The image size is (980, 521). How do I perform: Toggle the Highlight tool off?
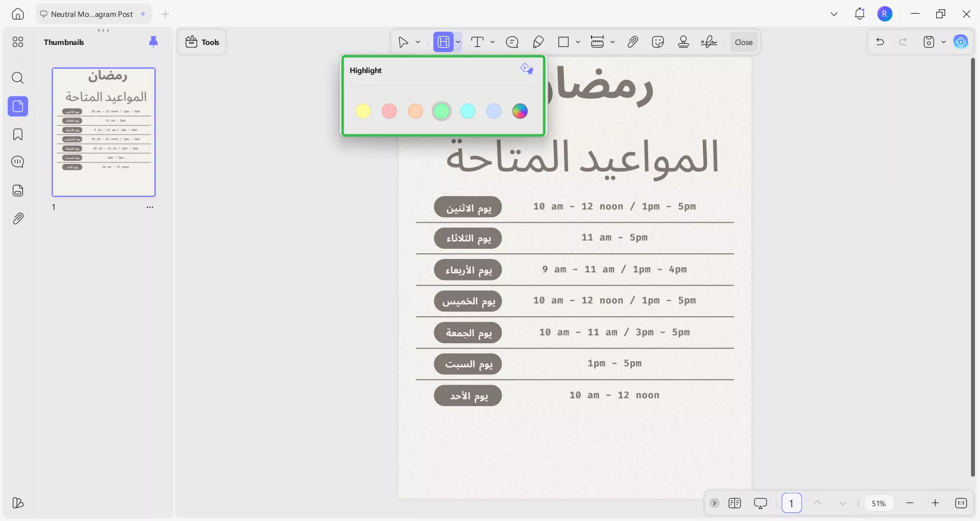click(443, 42)
